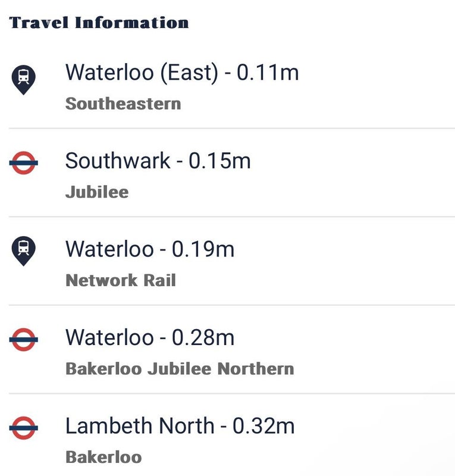The width and height of the screenshot is (455, 476).
Task: Click the word Northern in Waterloo's line list
Action: tap(256, 369)
